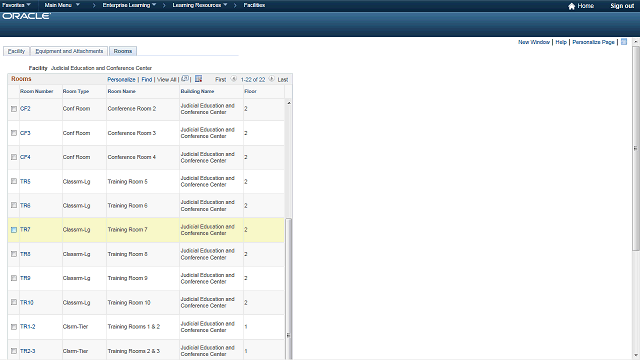Tick checkbox for room CF3
The width and height of the screenshot is (640, 360).
(x=14, y=133)
